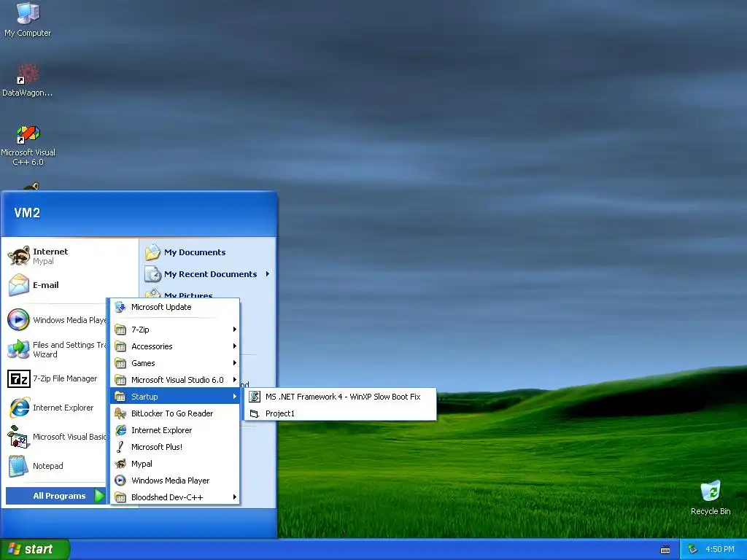Expand the Bloodshed Dev-C++ folder

(x=175, y=497)
